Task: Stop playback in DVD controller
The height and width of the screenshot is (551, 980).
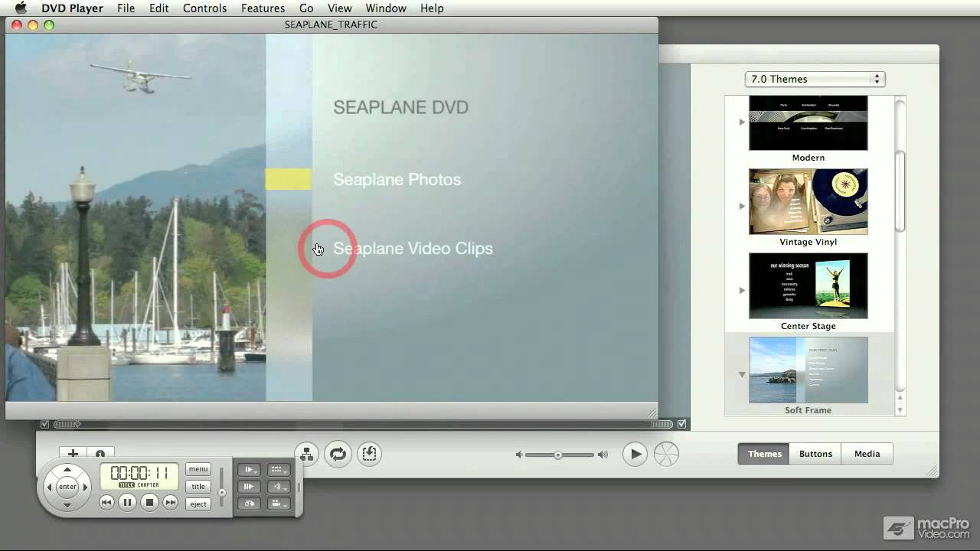Action: 150,502
